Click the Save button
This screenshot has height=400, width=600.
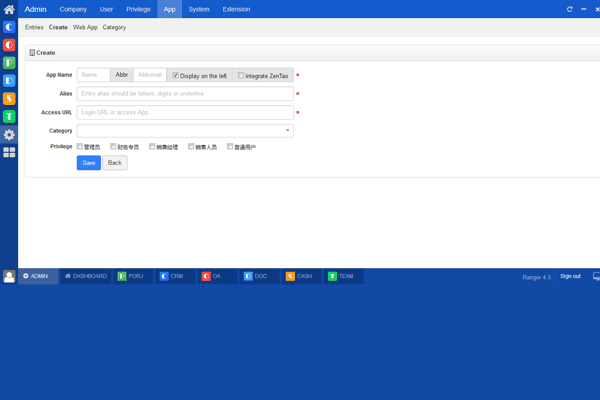(x=88, y=162)
